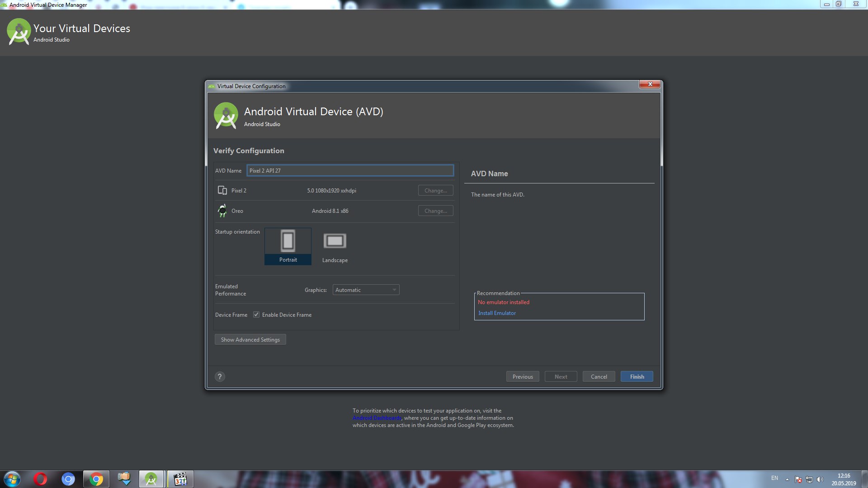The image size is (868, 488).
Task: Open Opera browser from taskbar
Action: [x=40, y=479]
